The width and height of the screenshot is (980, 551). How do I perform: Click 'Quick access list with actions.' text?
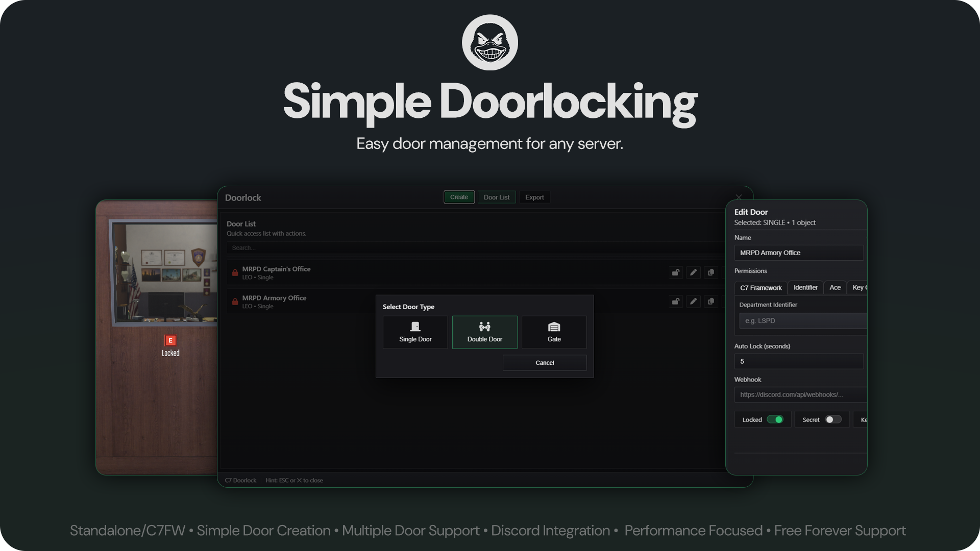point(266,234)
